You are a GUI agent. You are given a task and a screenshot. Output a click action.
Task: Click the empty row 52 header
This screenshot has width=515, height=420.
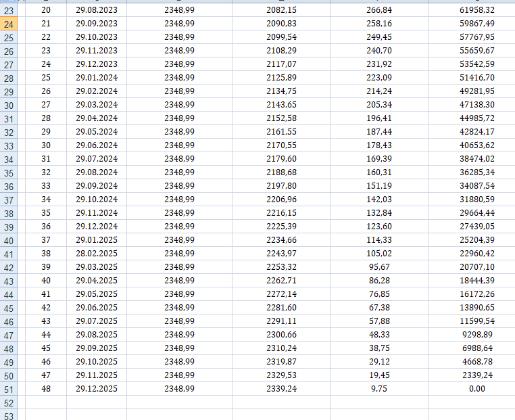pyautogui.click(x=9, y=402)
